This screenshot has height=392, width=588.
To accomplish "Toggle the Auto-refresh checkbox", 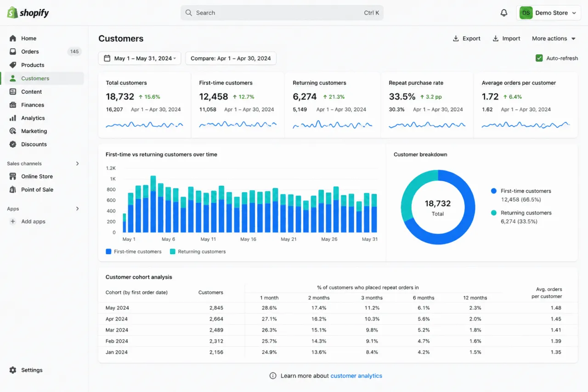I will coord(539,58).
